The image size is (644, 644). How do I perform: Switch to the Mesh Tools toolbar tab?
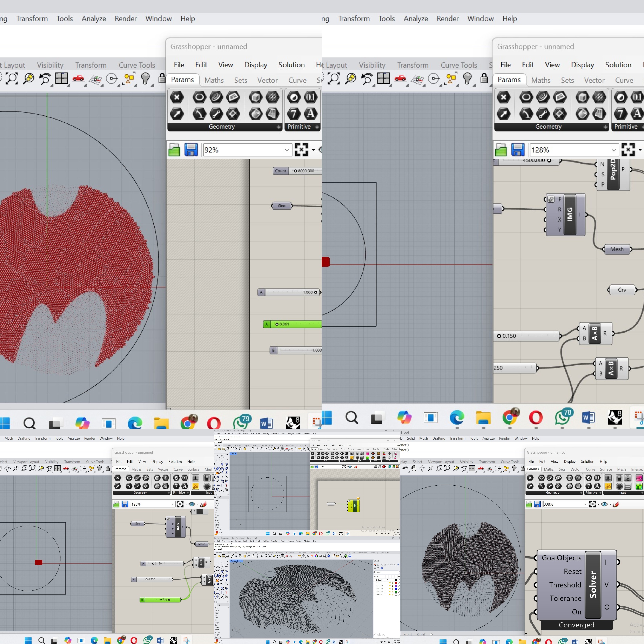point(350,553)
